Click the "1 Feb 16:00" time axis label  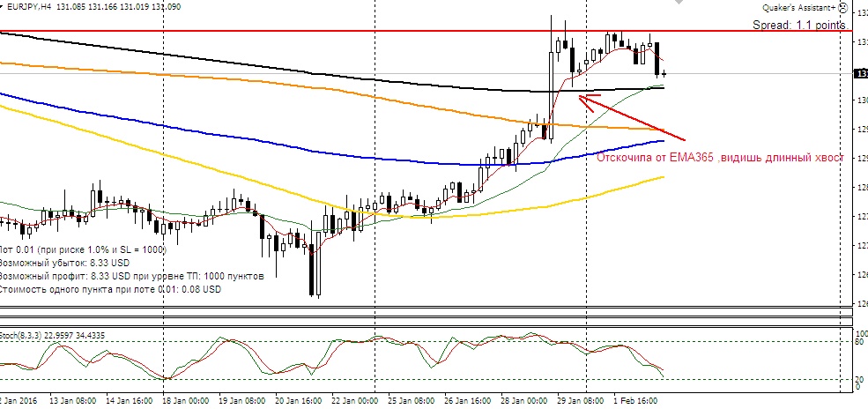point(635,401)
